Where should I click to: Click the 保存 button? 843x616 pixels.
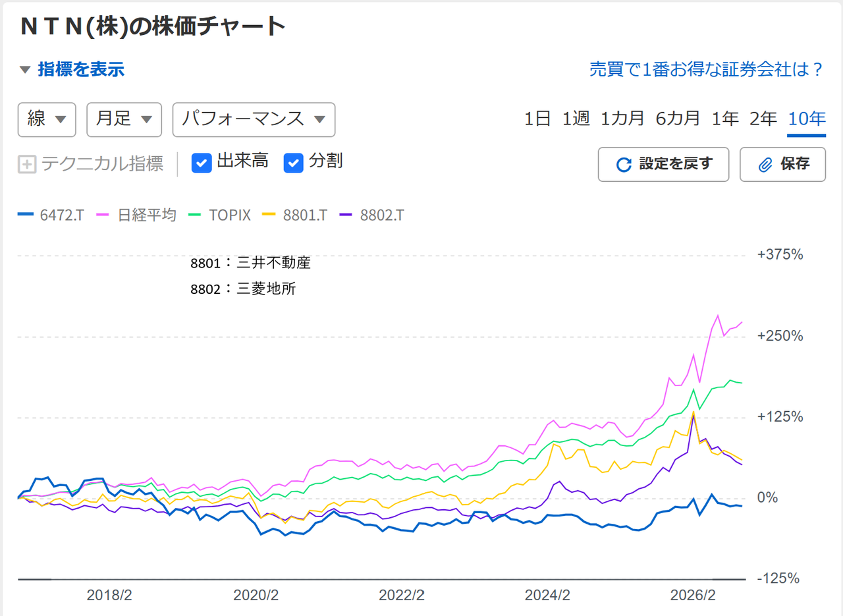pos(783,164)
